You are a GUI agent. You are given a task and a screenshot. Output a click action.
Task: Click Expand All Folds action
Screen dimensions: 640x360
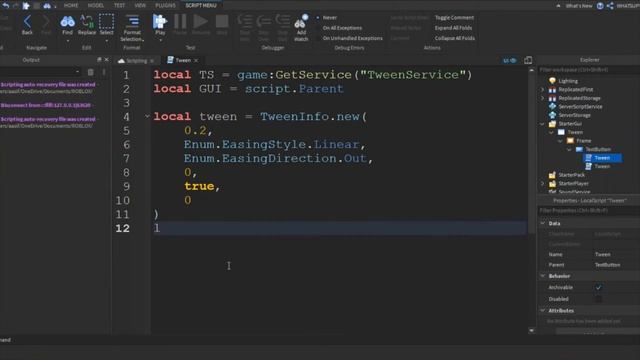click(453, 28)
